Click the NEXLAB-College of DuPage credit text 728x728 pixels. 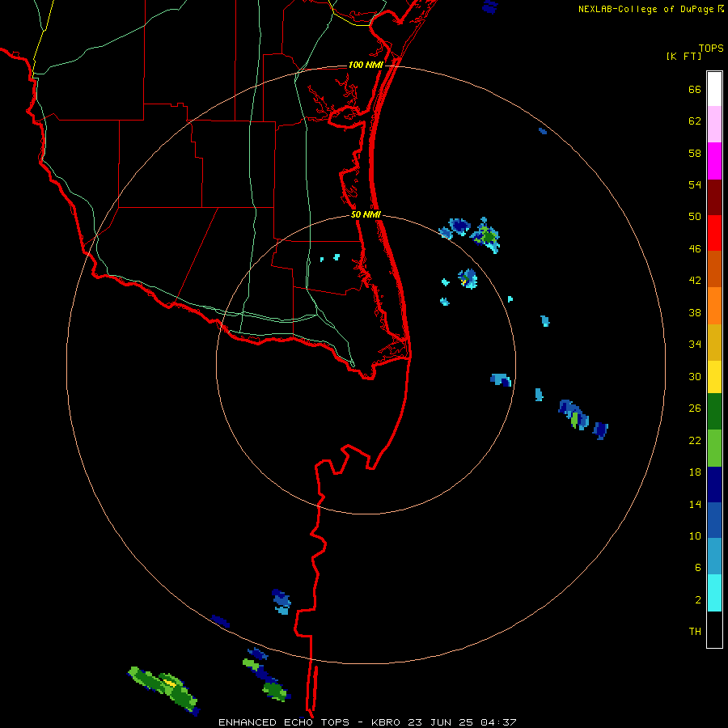(x=645, y=9)
